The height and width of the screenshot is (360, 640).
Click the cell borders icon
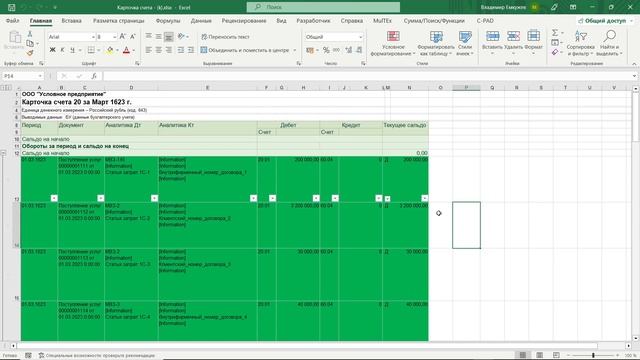[x=91, y=50]
